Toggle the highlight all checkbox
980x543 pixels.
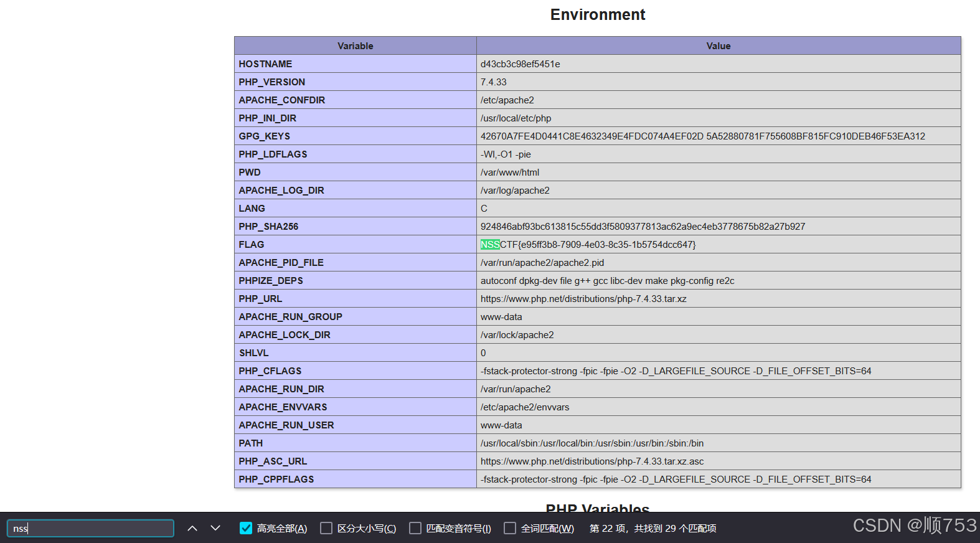(246, 528)
